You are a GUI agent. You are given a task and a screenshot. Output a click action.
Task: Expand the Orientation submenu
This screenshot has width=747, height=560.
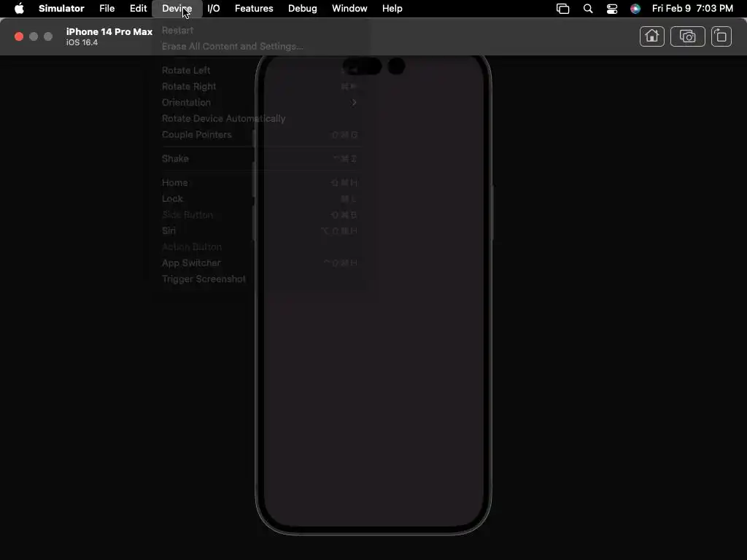[260, 102]
